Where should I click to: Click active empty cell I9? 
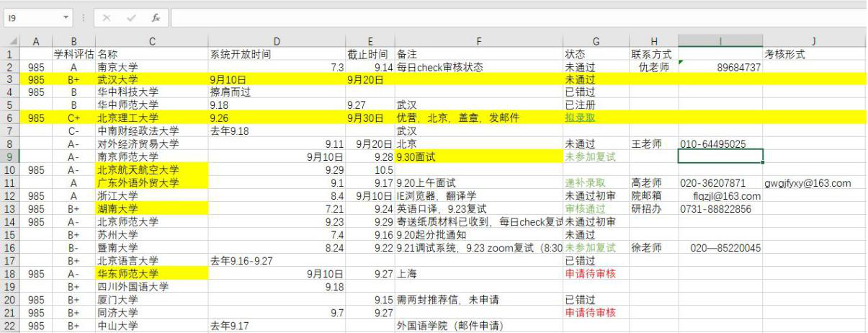[720, 156]
